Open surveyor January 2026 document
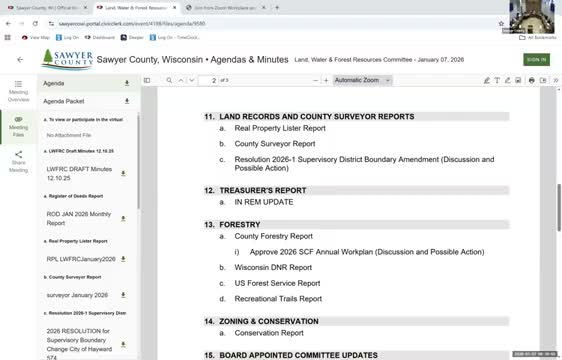 click(77, 295)
